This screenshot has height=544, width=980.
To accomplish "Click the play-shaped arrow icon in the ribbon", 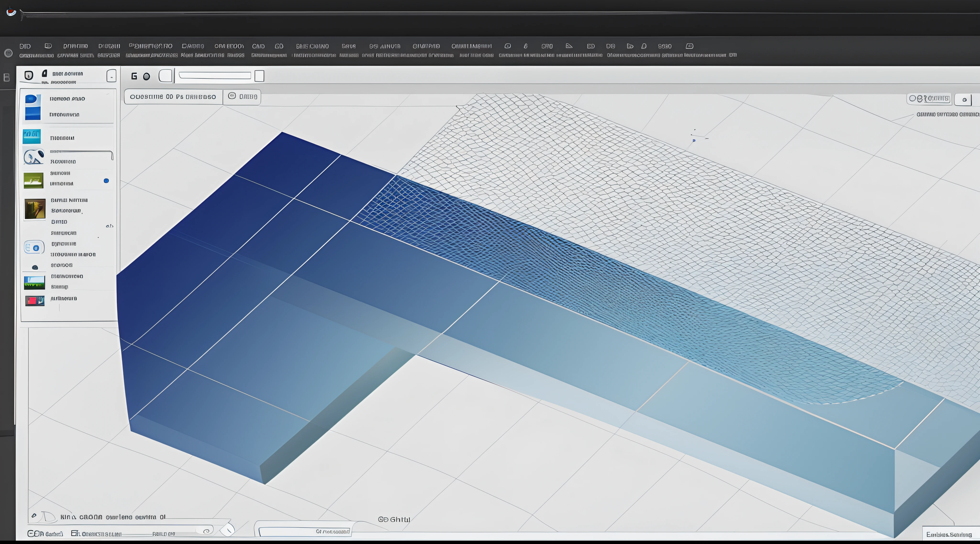I will (x=630, y=46).
